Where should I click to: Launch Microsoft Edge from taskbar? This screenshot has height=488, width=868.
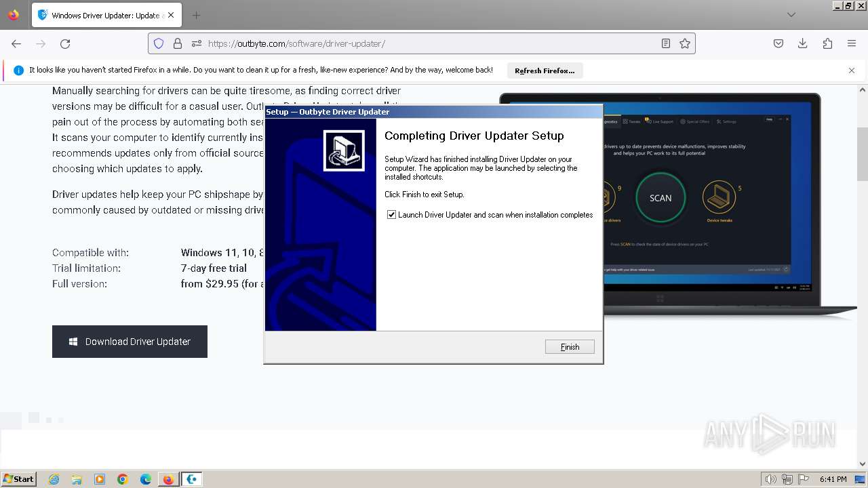click(146, 479)
